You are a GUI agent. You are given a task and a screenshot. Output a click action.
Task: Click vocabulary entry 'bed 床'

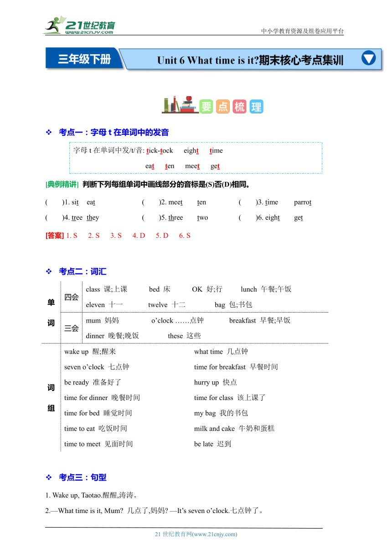point(160,289)
